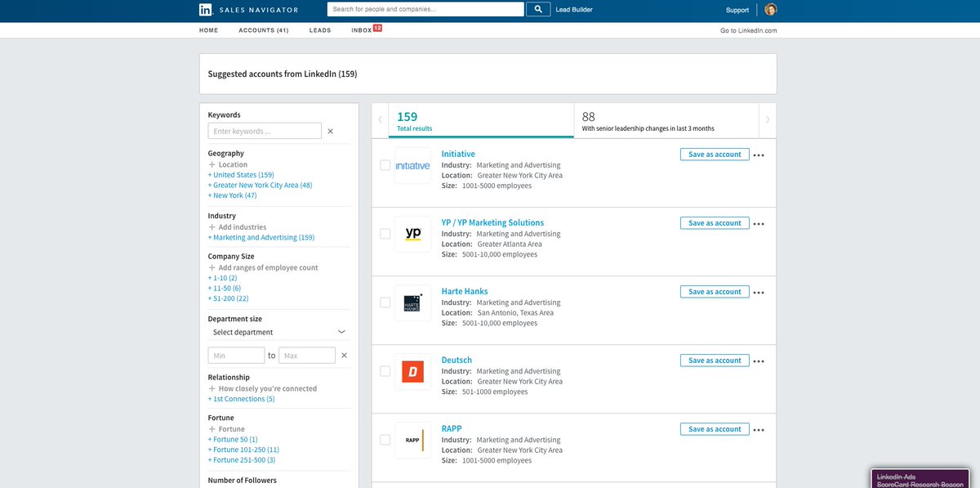
Task: Save YP Marketing Solutions as account
Action: [x=715, y=223]
